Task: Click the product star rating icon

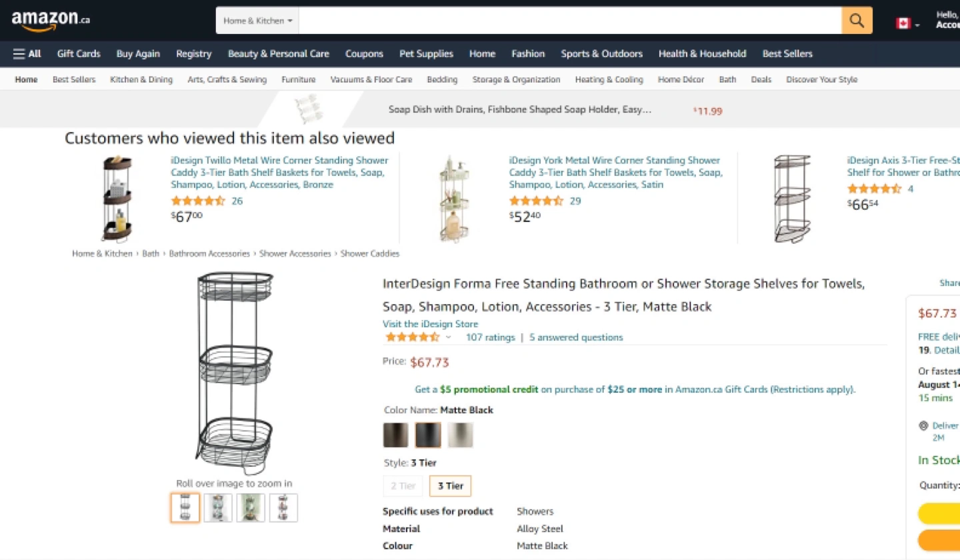Action: click(412, 337)
